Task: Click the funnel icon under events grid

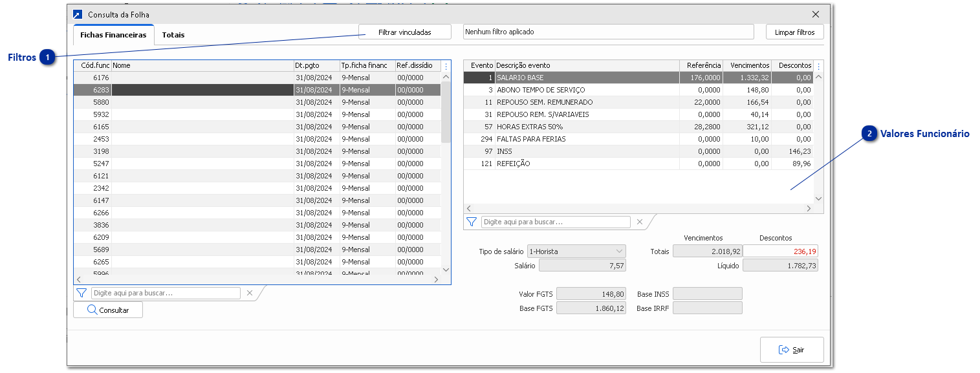Action: pyautogui.click(x=472, y=222)
